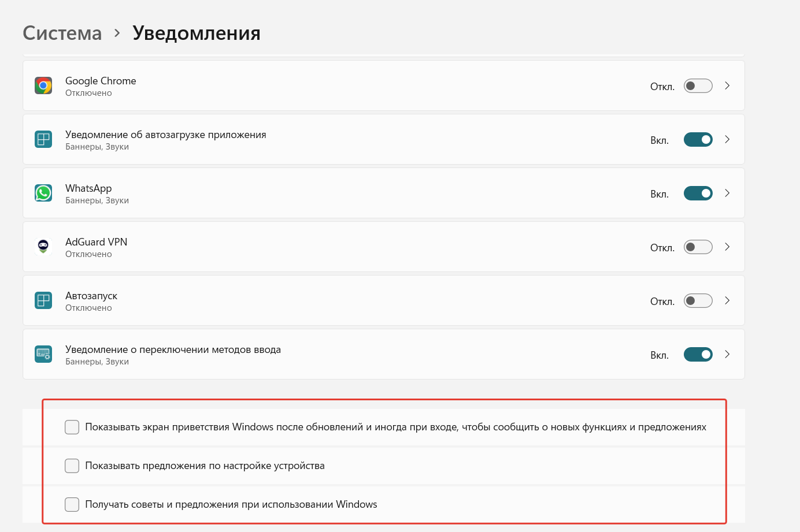800x532 pixels.
Task: Click the breadcrumb separator arrow after Система
Action: point(117,33)
